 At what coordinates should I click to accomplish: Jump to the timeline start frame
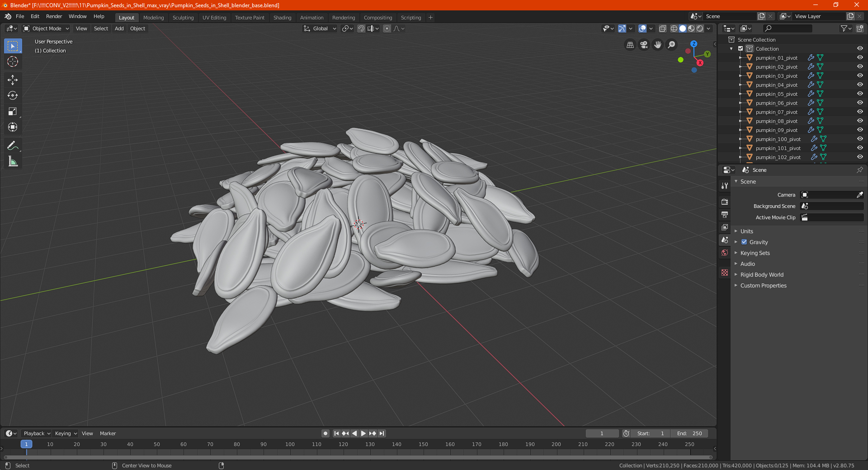336,433
